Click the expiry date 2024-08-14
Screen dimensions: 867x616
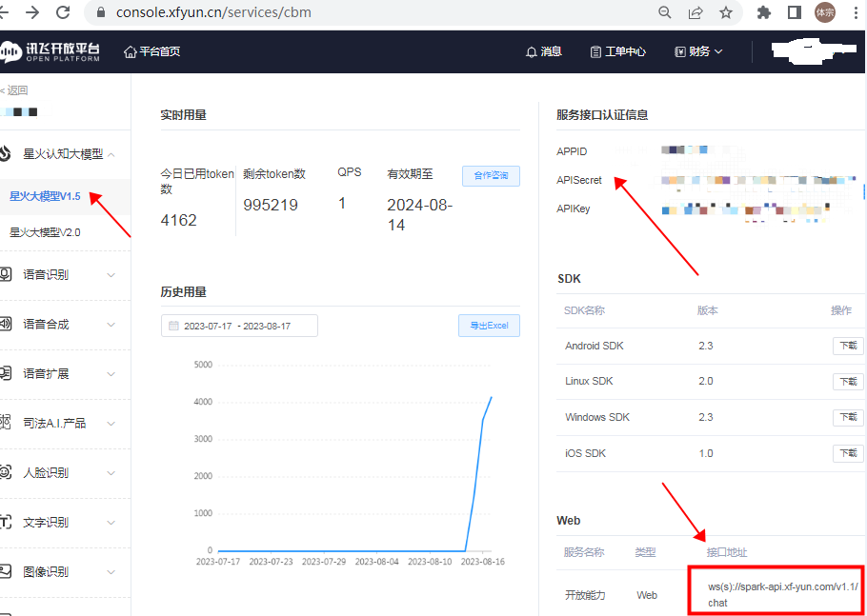coord(419,215)
